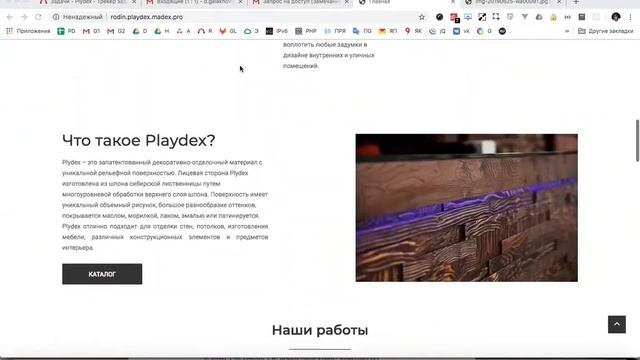
Task: Click the page vertical scrollbar thumb
Action: coord(637,141)
